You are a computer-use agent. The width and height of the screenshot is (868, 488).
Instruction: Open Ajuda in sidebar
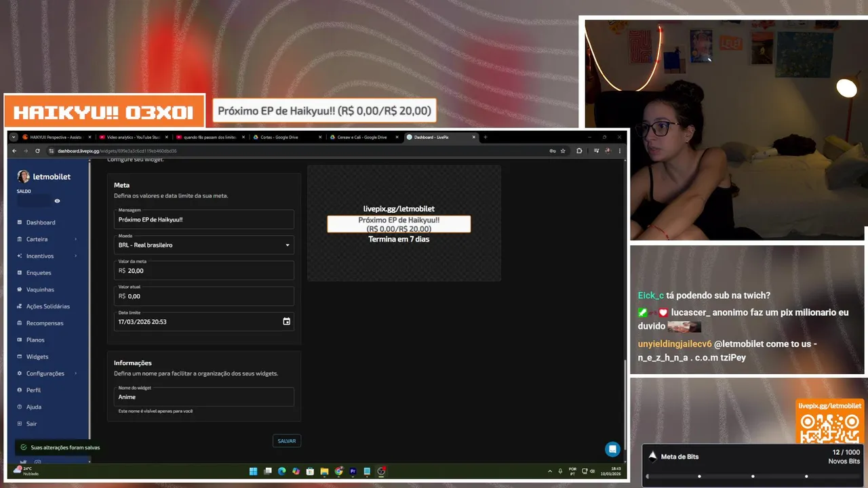[34, 407]
